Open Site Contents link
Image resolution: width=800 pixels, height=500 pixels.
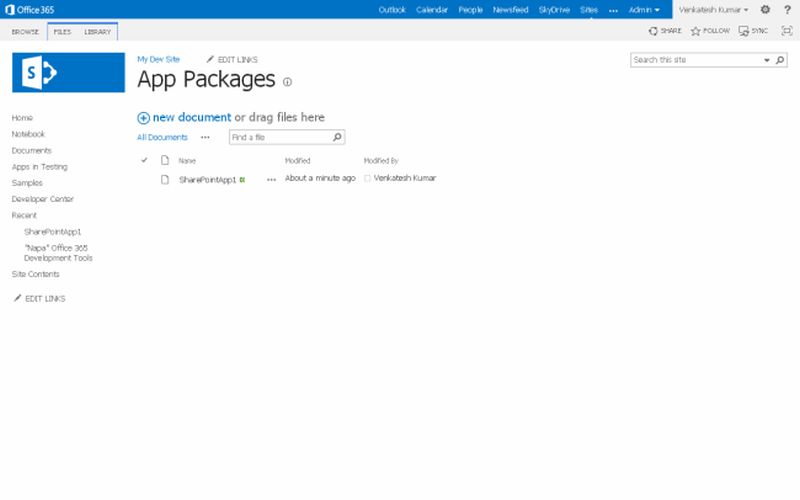point(35,274)
